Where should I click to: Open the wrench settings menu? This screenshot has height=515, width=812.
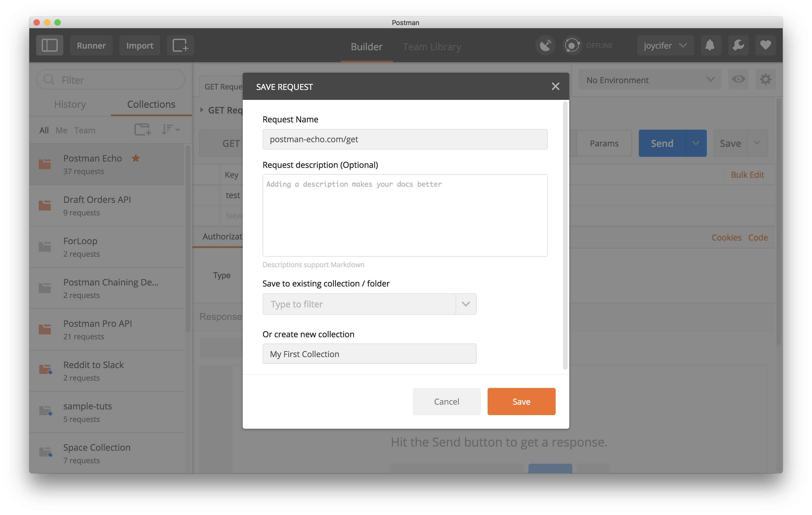[738, 45]
